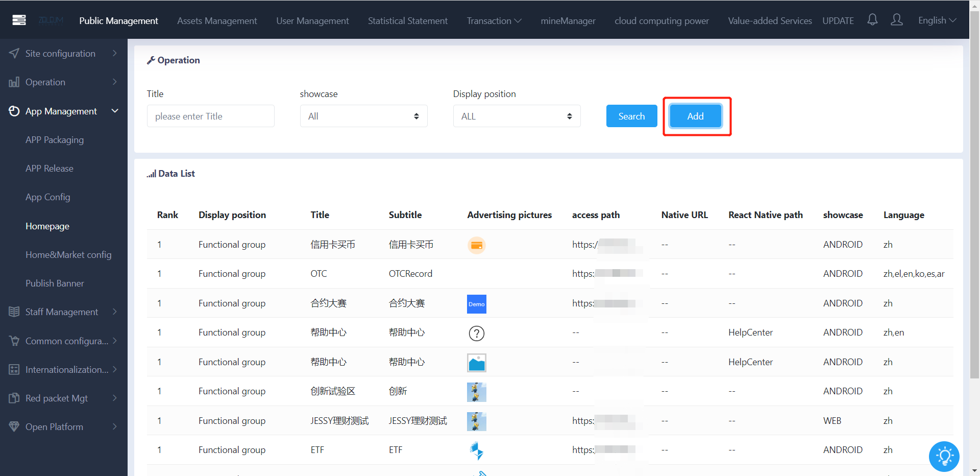Click the Red packet Mgt icon
Viewport: 980px width, 476px height.
pos(14,398)
